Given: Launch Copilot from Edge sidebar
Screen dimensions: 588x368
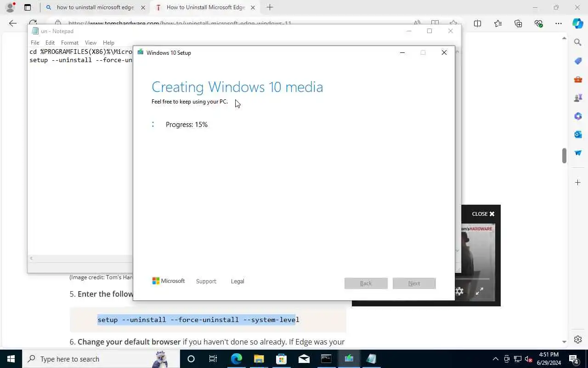Looking at the screenshot, I should pyautogui.click(x=578, y=23).
